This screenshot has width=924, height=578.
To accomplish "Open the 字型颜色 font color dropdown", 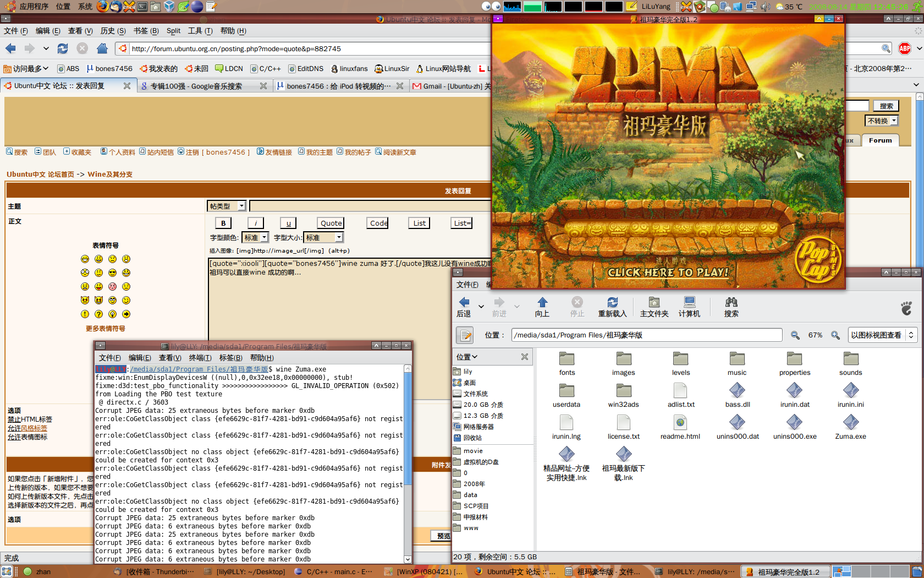I will (255, 237).
